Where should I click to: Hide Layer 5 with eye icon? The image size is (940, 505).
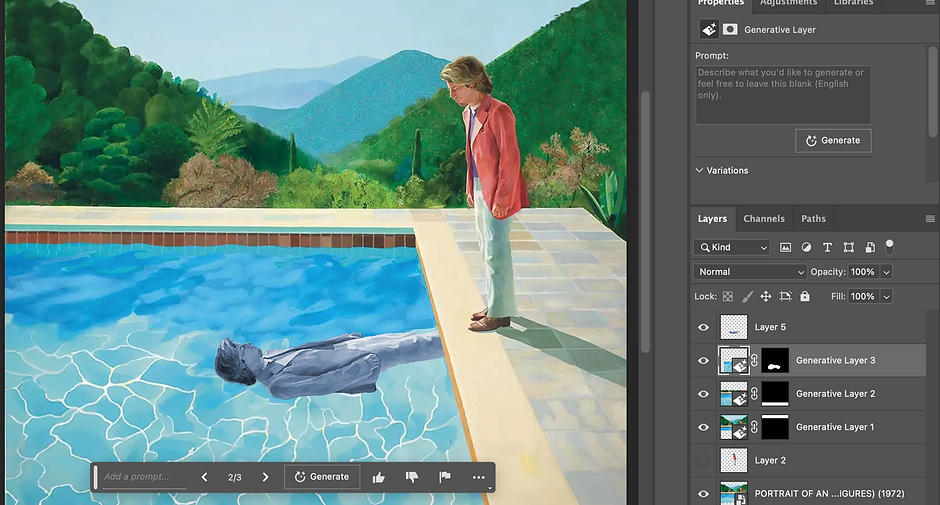coord(703,327)
